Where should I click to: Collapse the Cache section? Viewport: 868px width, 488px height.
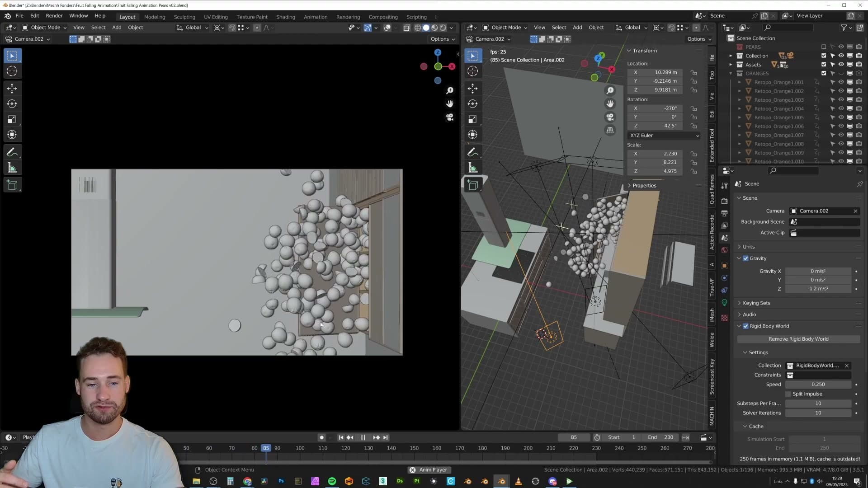pyautogui.click(x=755, y=427)
